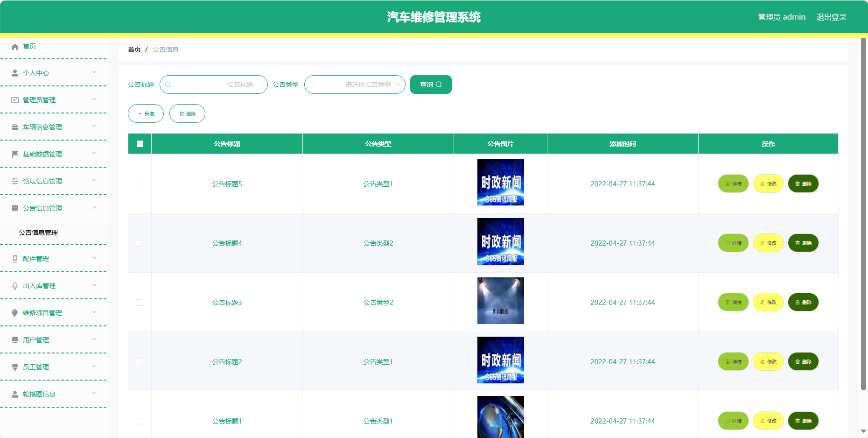Click the plus icon on 新增 button
Viewport: 868px width, 438px height.
140,114
